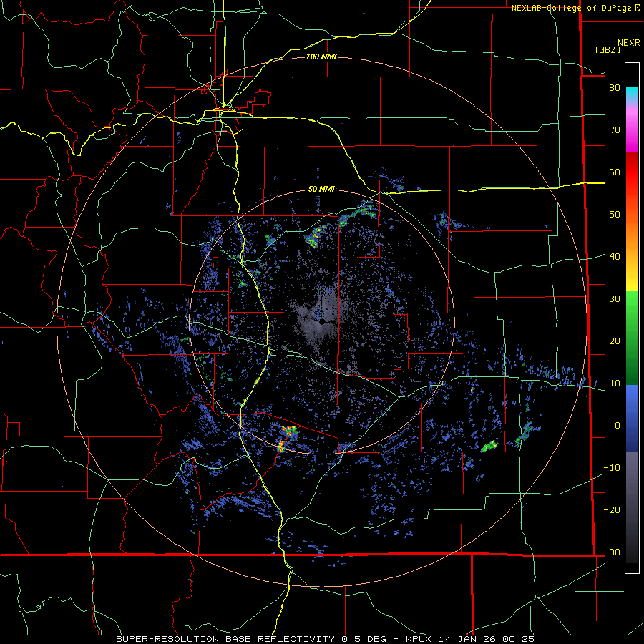Click the NEXLAB-College of DuPage credit text
The height and width of the screenshot is (644, 644).
[573, 8]
